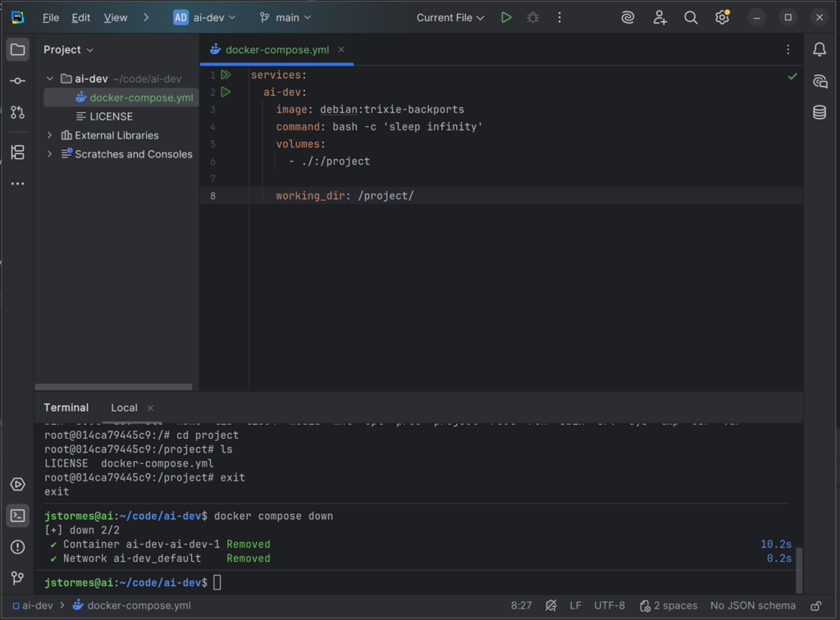This screenshot has height=620, width=840.
Task: Open the Edit menu
Action: tap(81, 17)
